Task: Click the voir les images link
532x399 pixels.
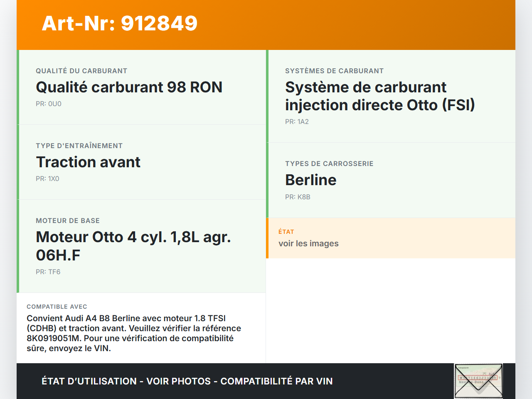Action: (x=308, y=243)
